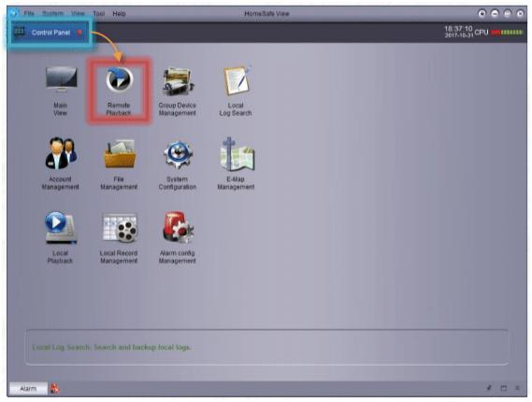The image size is (532, 402).
Task: Open the View menu
Action: (x=78, y=14)
